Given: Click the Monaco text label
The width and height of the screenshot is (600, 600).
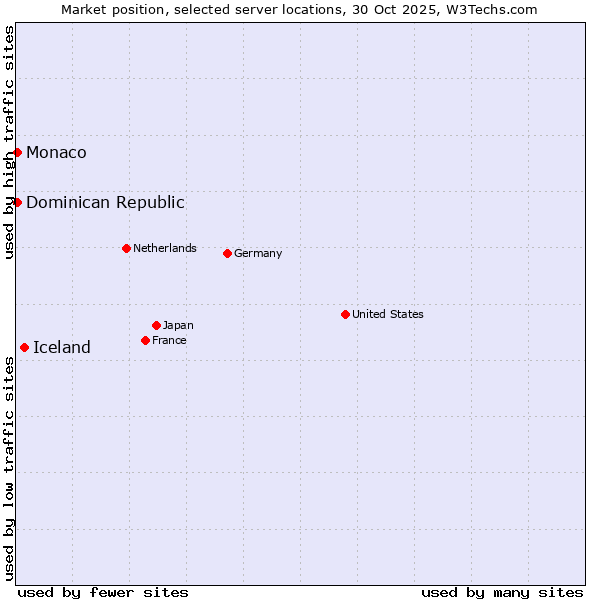Looking at the screenshot, I should coord(56,152).
